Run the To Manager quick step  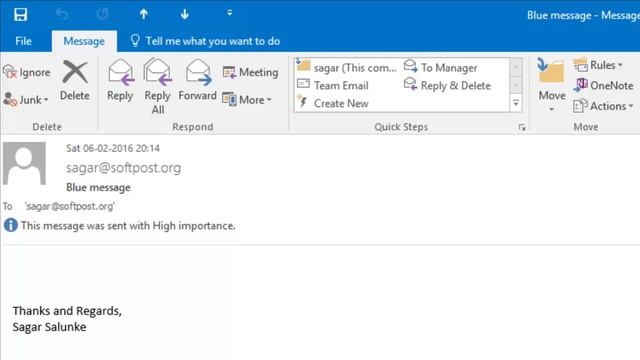point(441,67)
